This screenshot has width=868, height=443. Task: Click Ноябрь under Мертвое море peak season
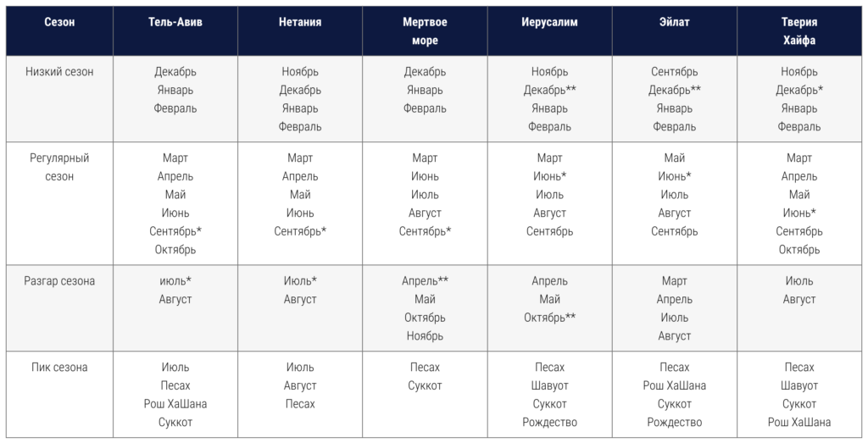(x=425, y=335)
